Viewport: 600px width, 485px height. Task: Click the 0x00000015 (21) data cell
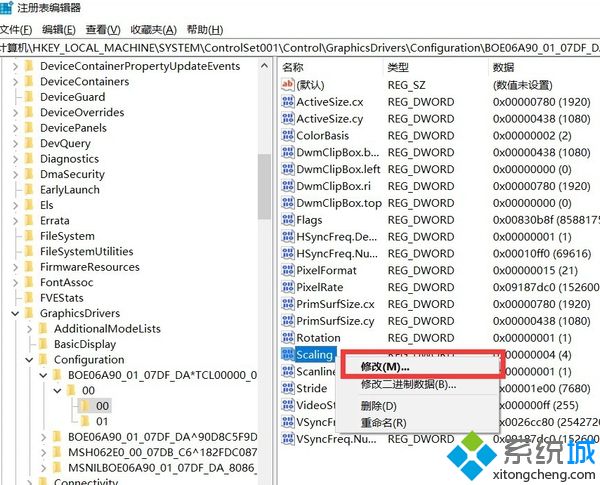pyautogui.click(x=535, y=270)
